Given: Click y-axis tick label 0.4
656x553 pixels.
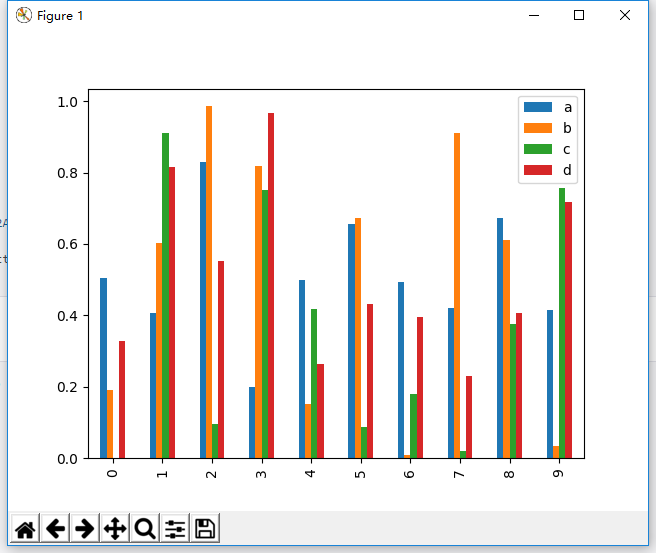Looking at the screenshot, I should pyautogui.click(x=67, y=316).
